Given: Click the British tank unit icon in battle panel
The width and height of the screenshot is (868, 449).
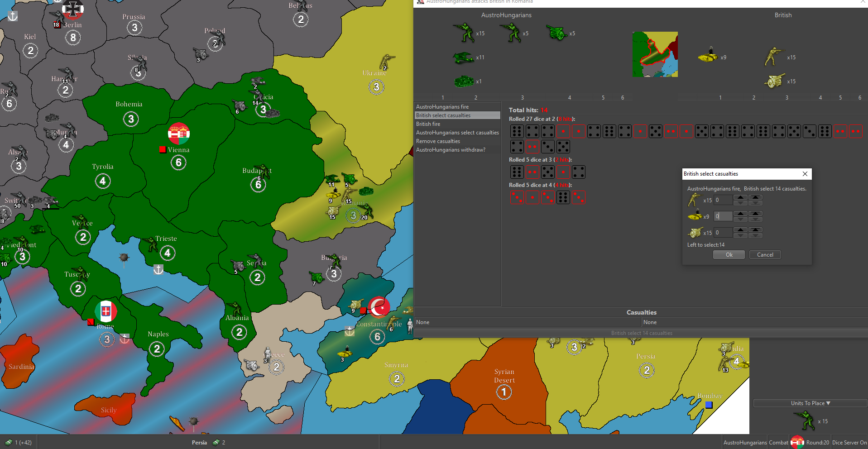Looking at the screenshot, I should click(x=707, y=56).
